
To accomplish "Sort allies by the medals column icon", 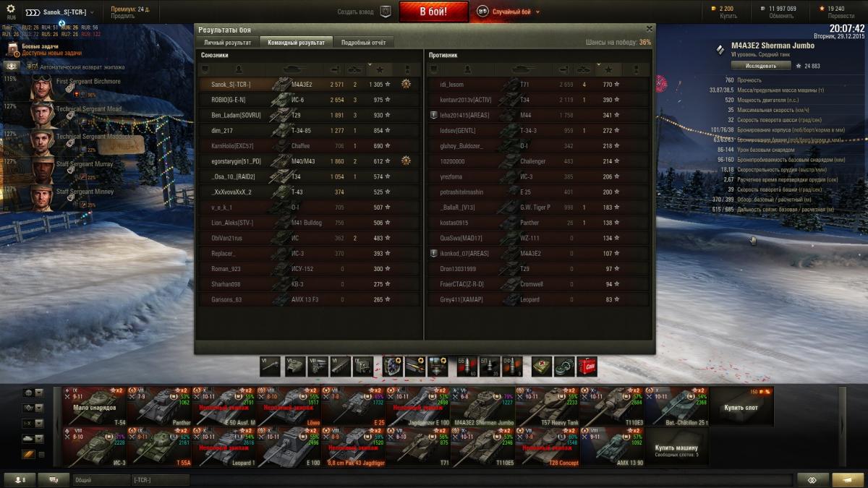I will 407,69.
